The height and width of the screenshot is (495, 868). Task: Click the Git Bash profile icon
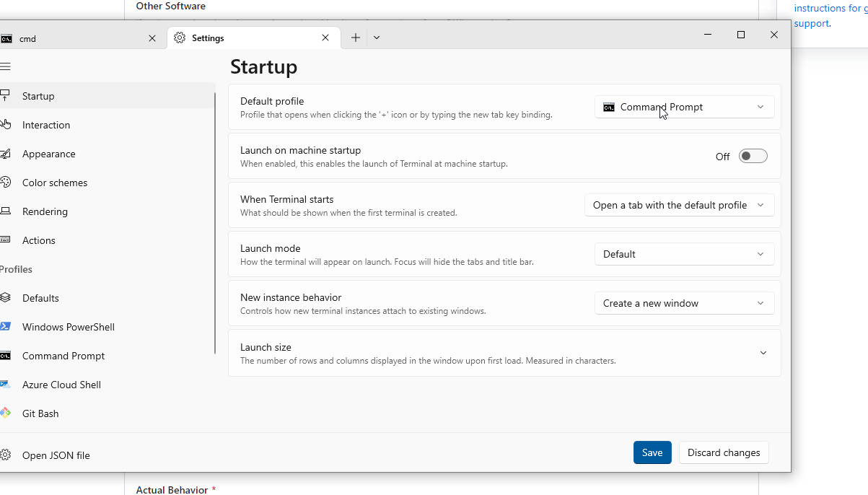click(5, 413)
